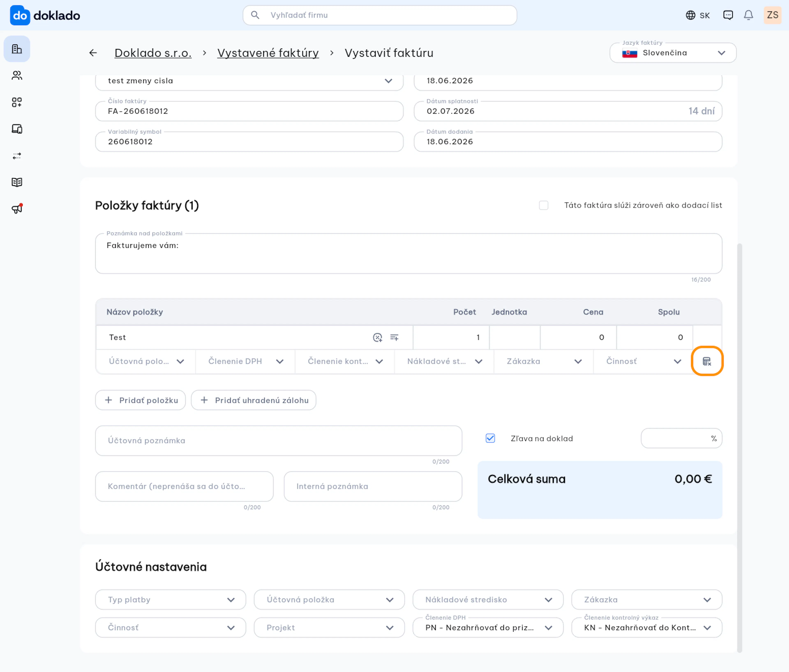
Task: Open the item's Členenie kontrolný výkaz dropdown
Action: (x=345, y=361)
